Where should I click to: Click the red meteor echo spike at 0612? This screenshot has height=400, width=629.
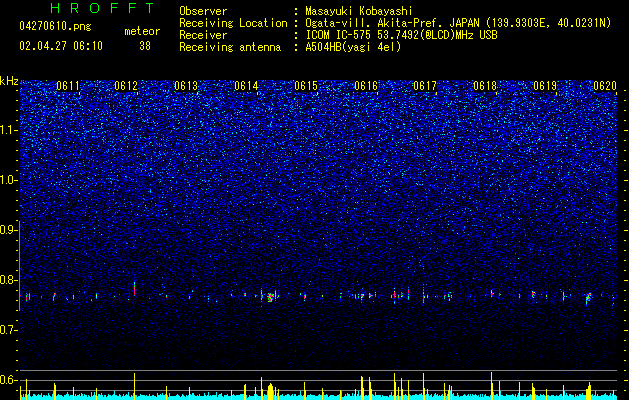point(134,288)
